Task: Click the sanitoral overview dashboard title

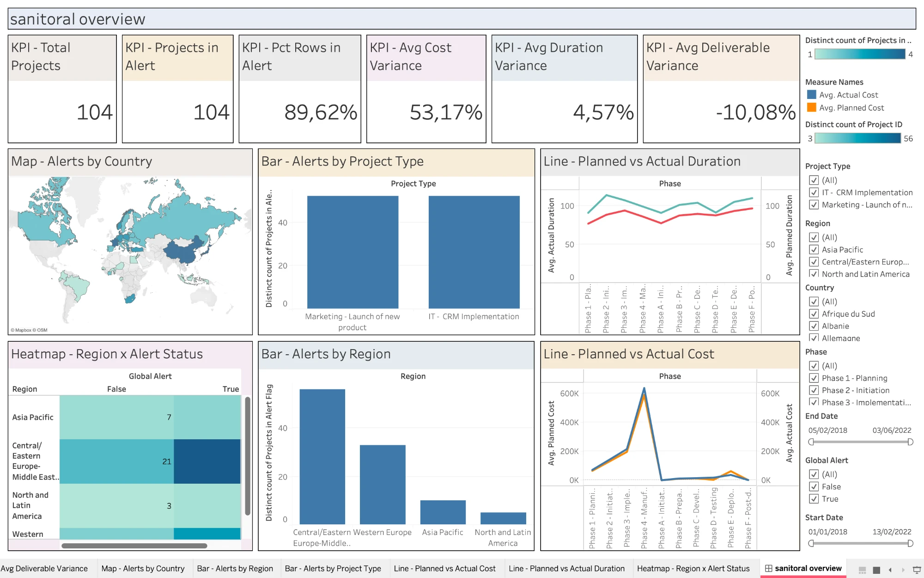Action: click(78, 19)
